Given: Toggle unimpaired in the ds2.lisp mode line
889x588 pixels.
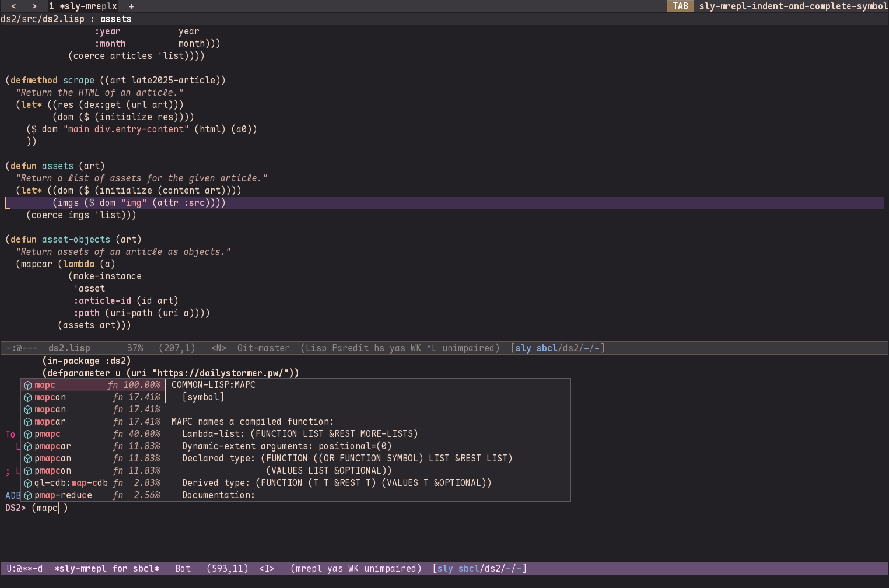Looking at the screenshot, I should (468, 348).
